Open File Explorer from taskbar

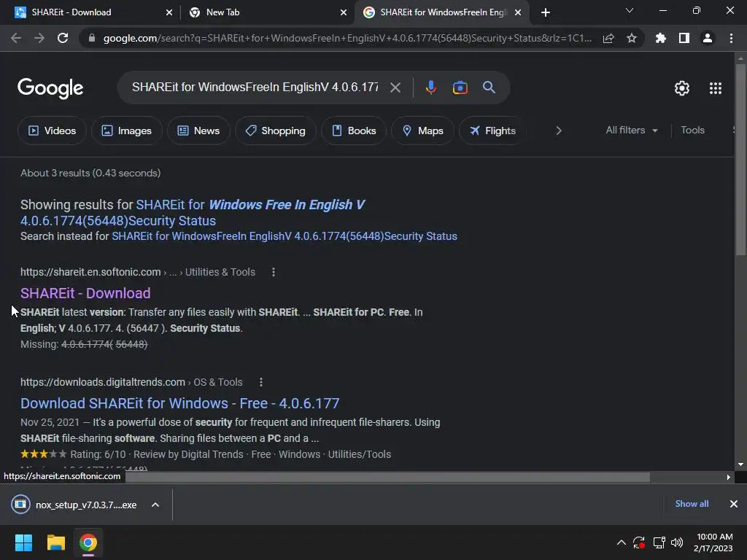55,542
